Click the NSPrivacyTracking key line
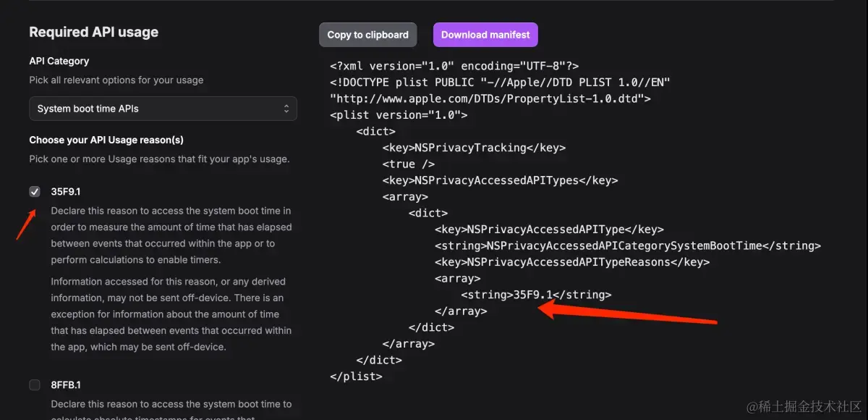This screenshot has width=868, height=420. (x=474, y=148)
